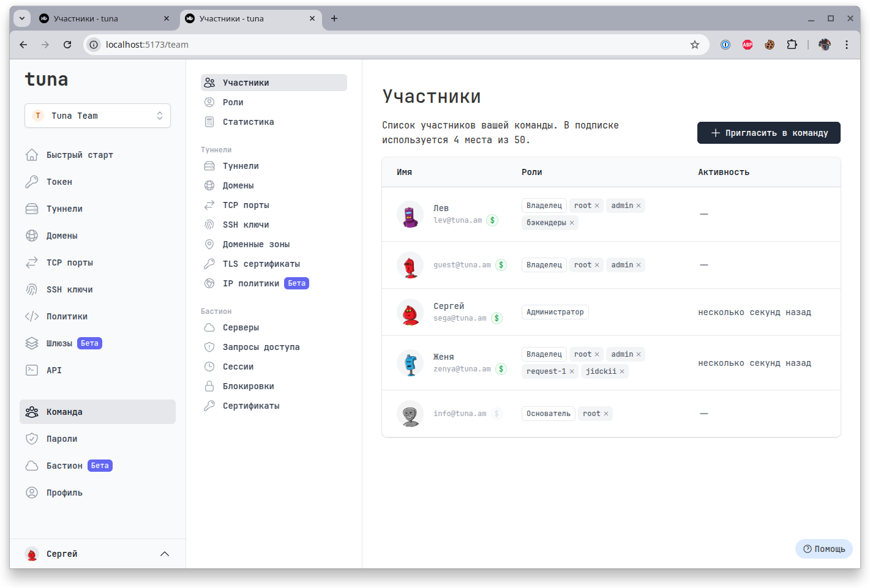Remove the бэкендеры role from Лев
Screen dimensions: 870x588
pyautogui.click(x=572, y=223)
